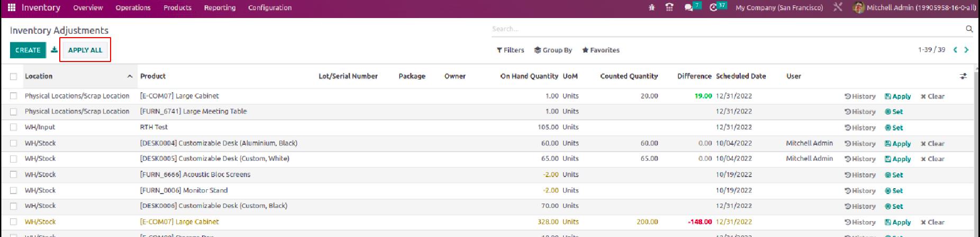Tick the select-all checkbox in header
980x237 pixels.
[14, 76]
